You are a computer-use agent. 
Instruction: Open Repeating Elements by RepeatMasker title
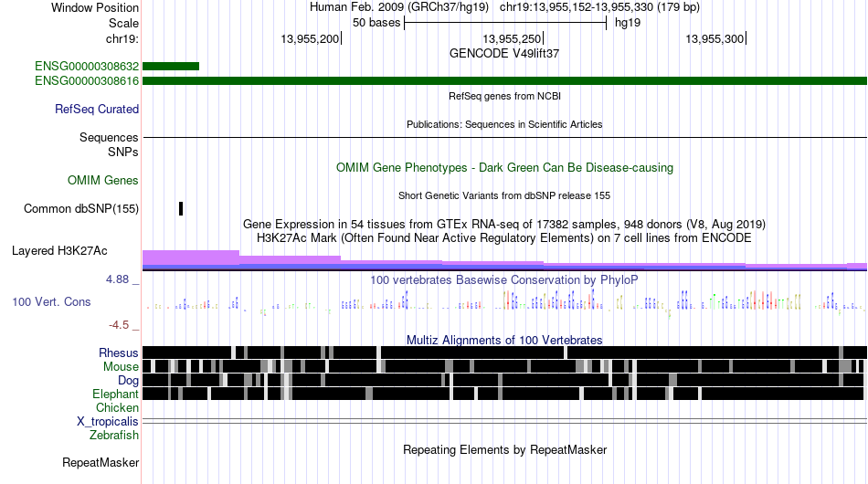coord(504,449)
